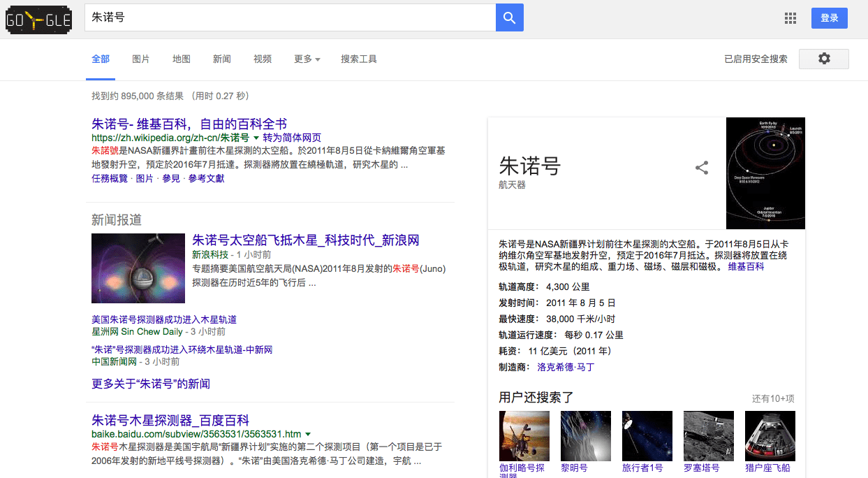
Task: Open the 朱诺号 Wikipedia result link
Action: click(189, 124)
